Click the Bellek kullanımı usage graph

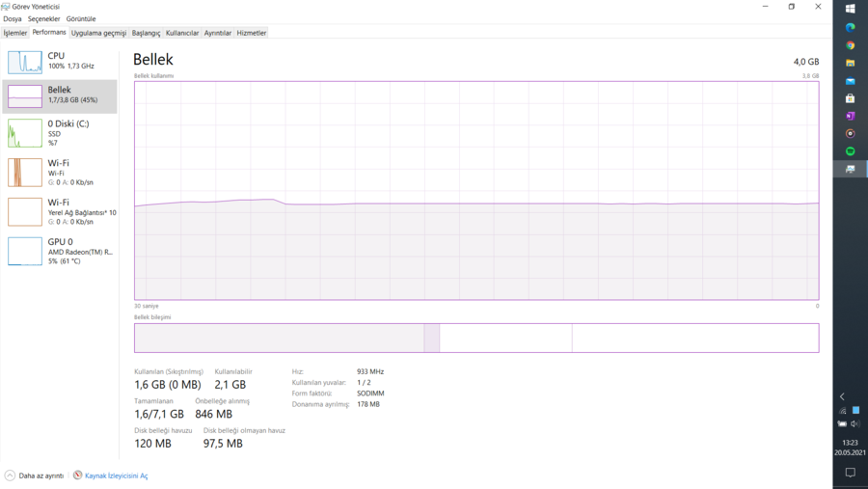pyautogui.click(x=476, y=191)
